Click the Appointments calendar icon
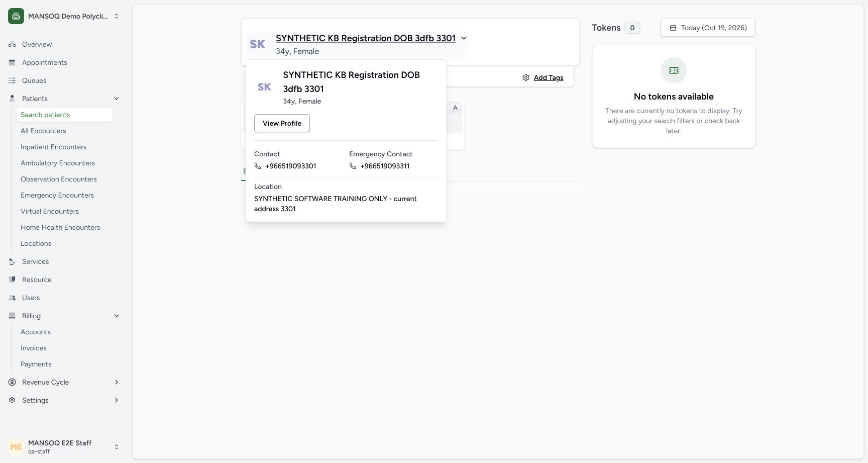Screen dimensions: 868x463 (12, 62)
